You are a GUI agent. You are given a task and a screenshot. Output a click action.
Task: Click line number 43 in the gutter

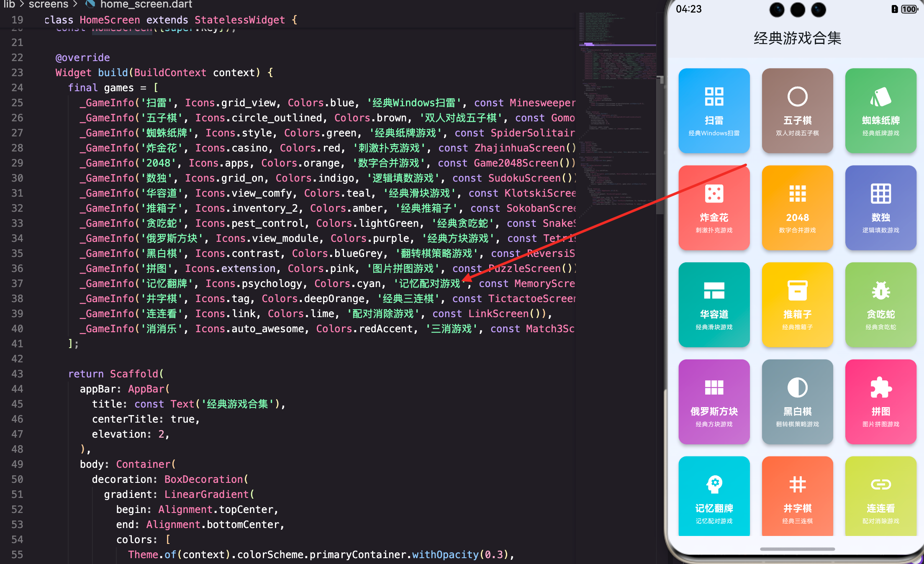(x=17, y=374)
